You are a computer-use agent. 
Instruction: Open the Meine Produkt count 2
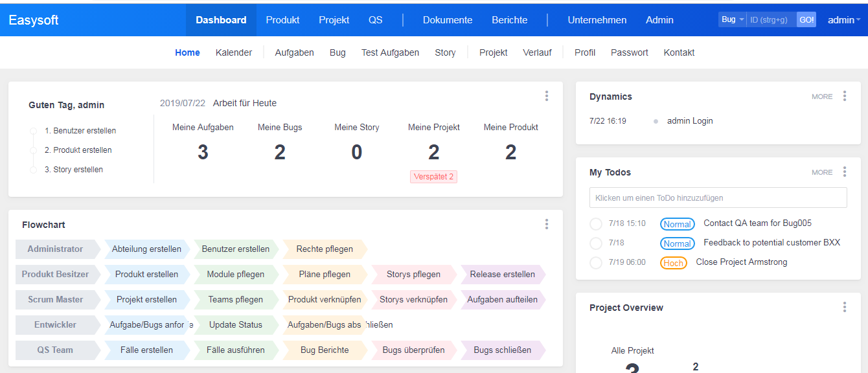click(511, 152)
